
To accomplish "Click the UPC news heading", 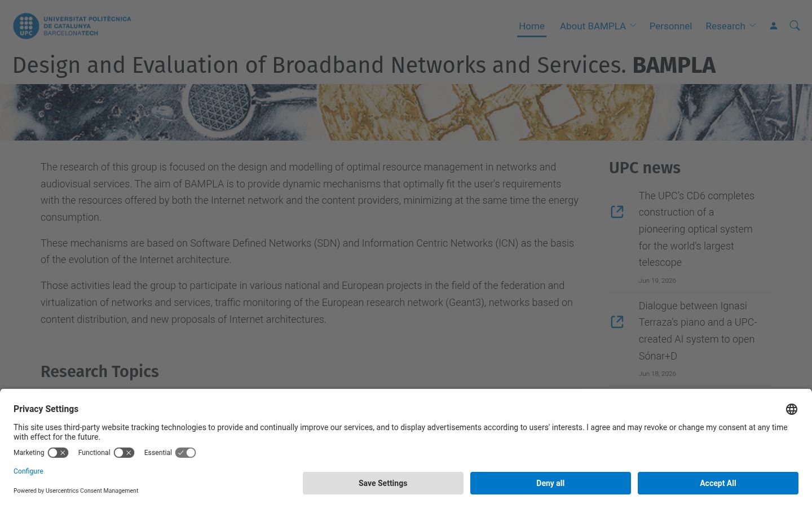I will point(645,168).
